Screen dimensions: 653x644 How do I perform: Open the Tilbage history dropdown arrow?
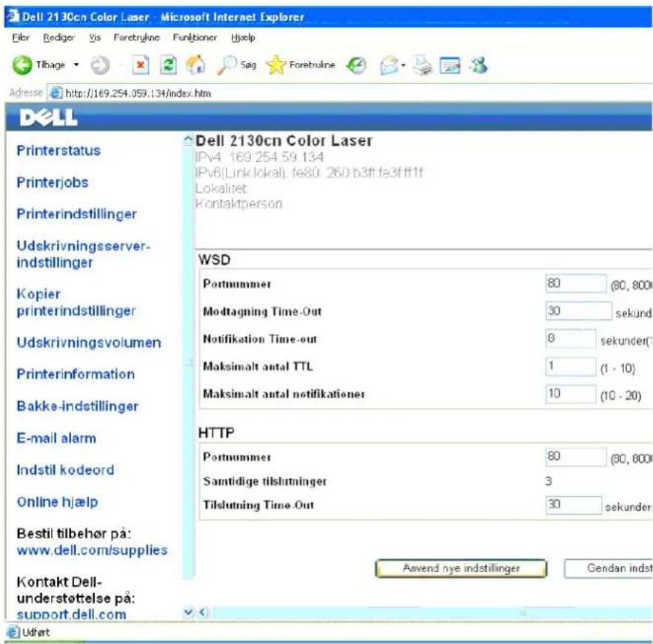click(x=76, y=65)
